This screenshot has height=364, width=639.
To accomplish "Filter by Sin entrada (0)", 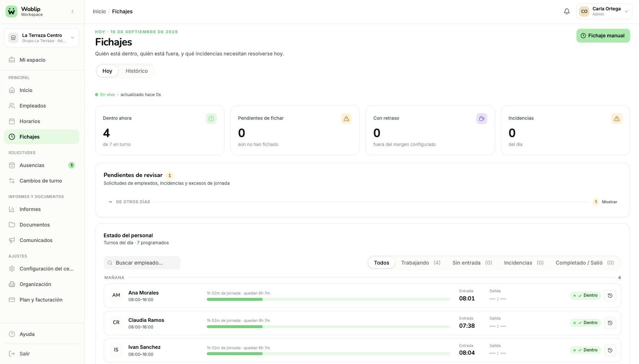I will click(472, 263).
